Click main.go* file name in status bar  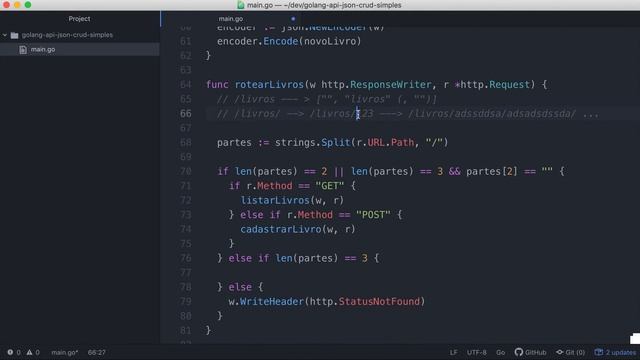point(64,352)
